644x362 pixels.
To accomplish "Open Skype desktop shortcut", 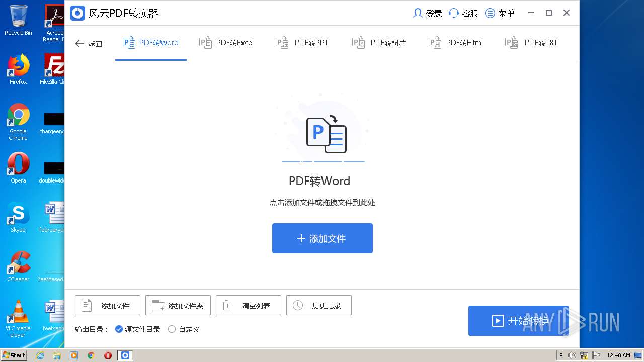I will tap(18, 217).
